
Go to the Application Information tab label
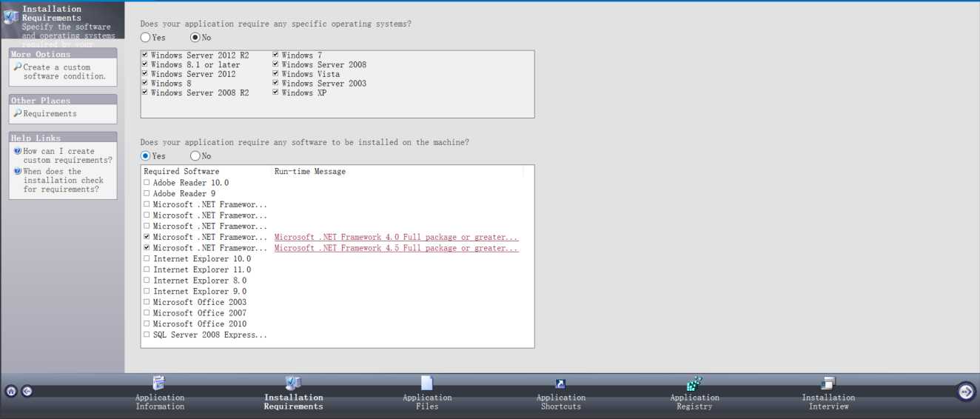160,402
